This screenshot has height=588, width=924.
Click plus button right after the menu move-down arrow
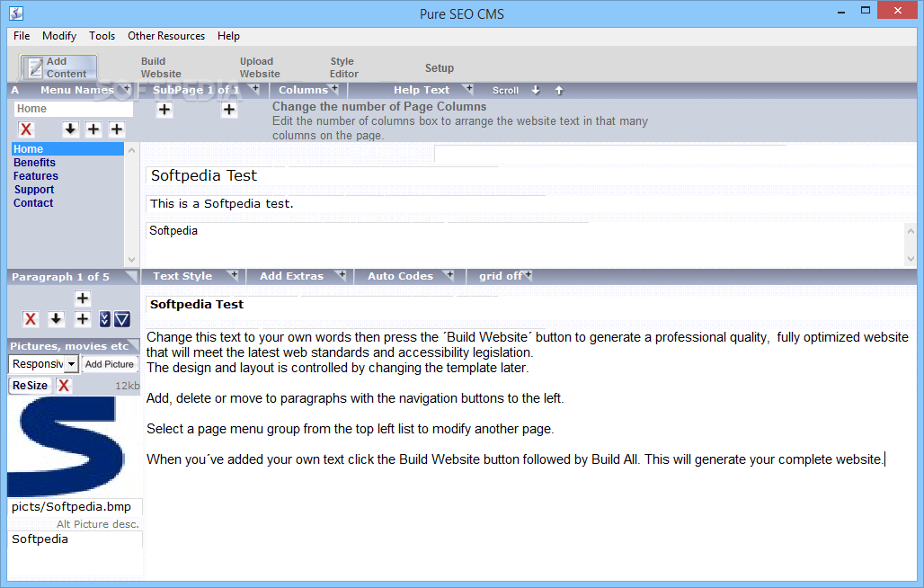[x=93, y=129]
